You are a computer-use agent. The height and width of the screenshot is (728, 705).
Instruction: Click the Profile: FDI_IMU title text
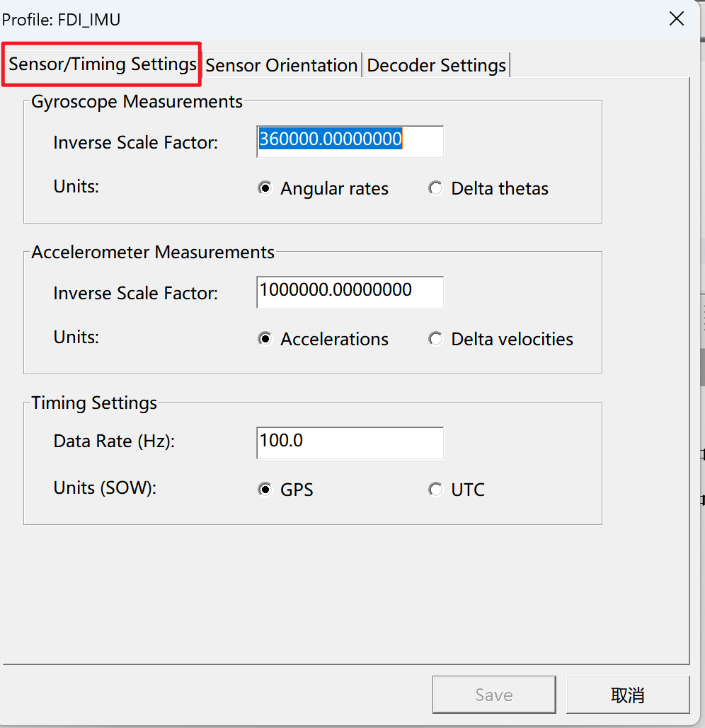pos(62,20)
